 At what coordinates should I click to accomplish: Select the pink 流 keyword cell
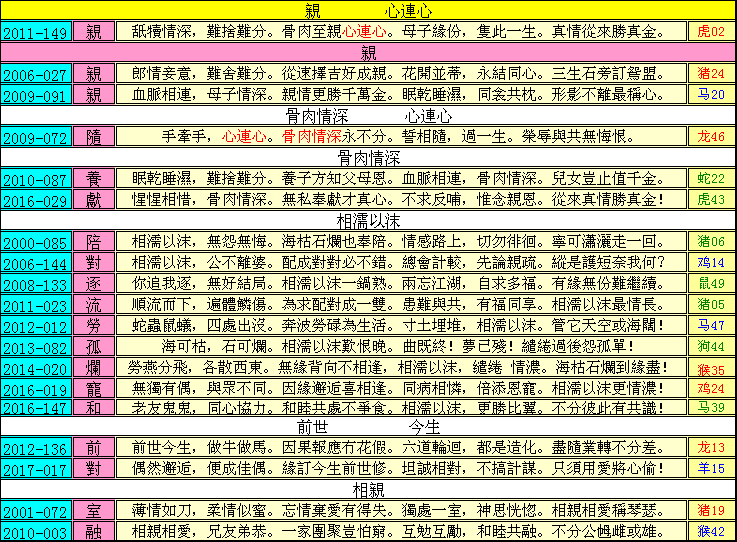click(x=94, y=304)
